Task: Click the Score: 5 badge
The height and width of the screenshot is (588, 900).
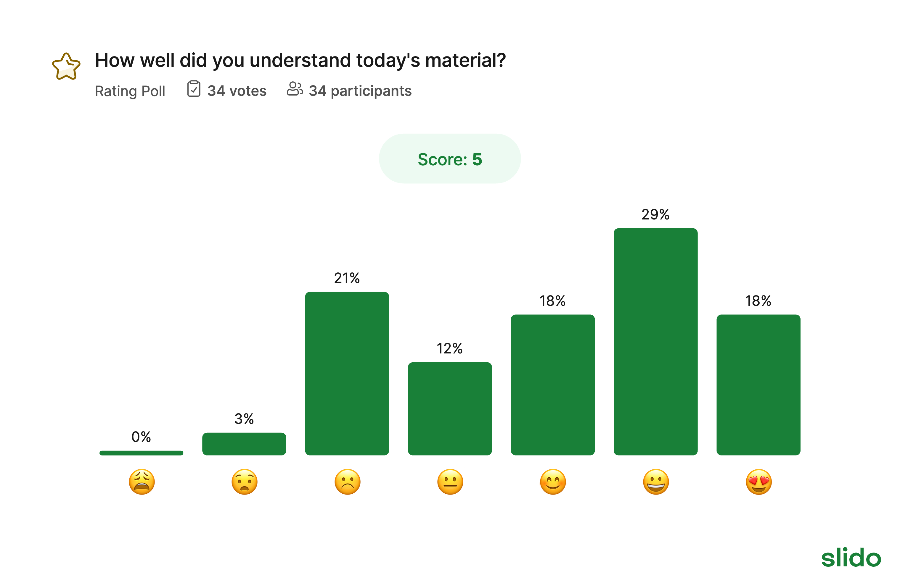Action: 450,159
